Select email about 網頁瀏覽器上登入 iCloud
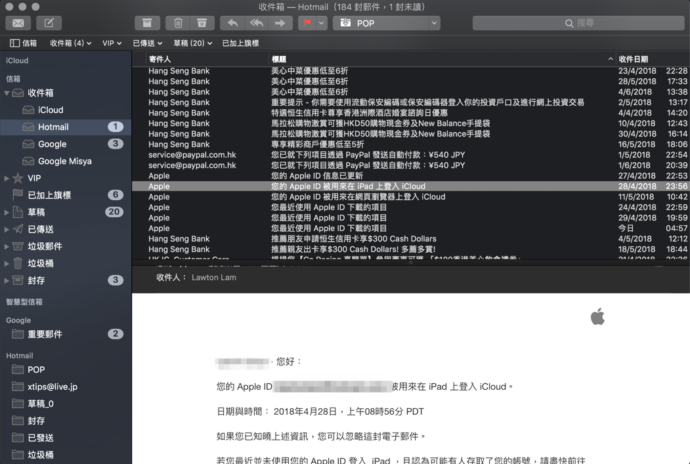The height and width of the screenshot is (464, 690). (x=411, y=197)
